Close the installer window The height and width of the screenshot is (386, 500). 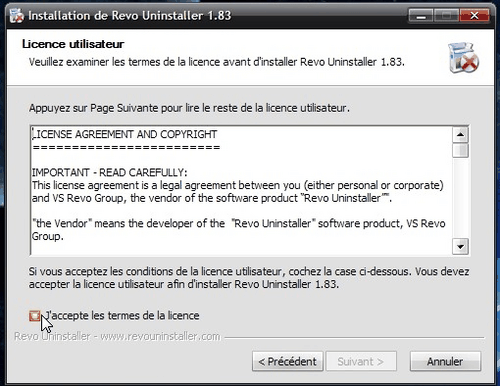click(x=474, y=16)
